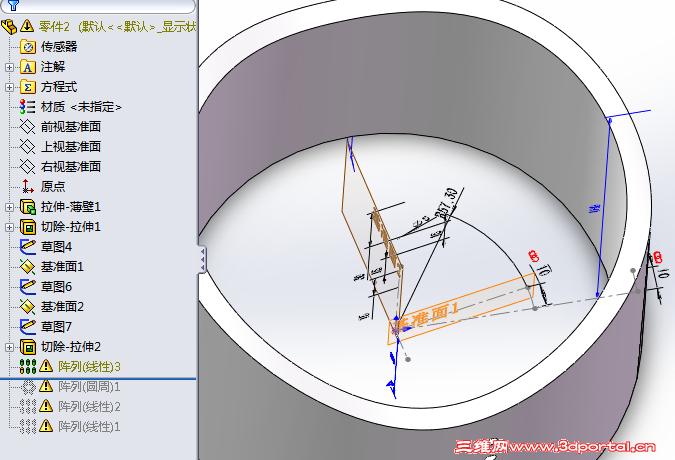Select the 传感器 sensor folder icon

28,46
